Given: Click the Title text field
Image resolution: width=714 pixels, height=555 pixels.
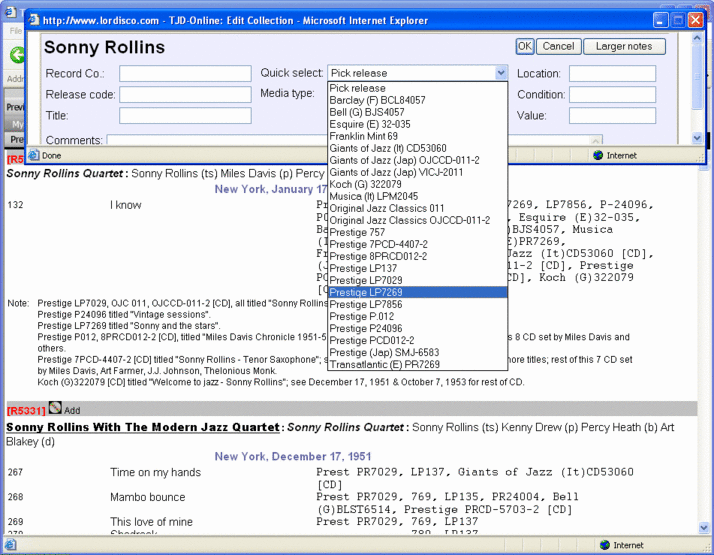Looking at the screenshot, I should click(185, 116).
